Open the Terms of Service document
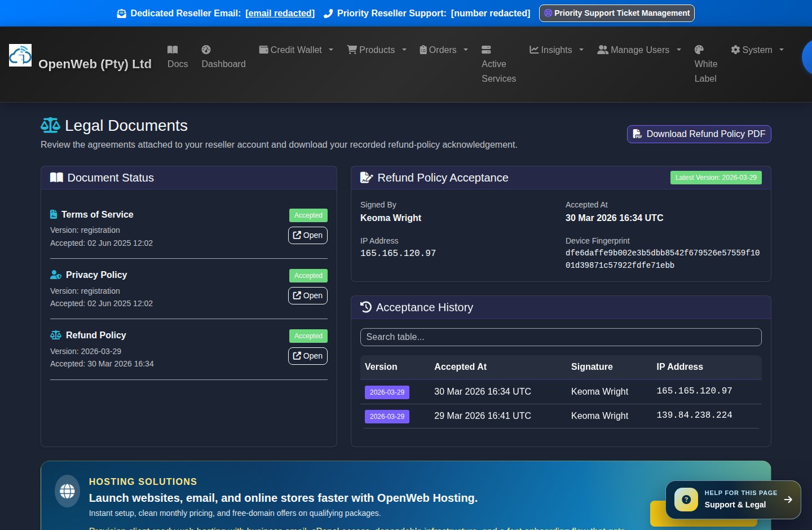812x530 pixels. (308, 235)
